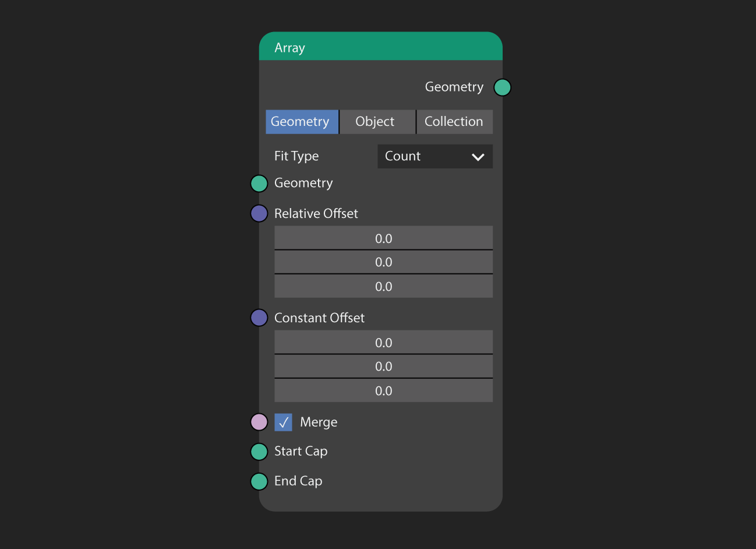Viewport: 756px width, 549px height.
Task: Open the Fit Type Count dropdown
Action: click(x=435, y=156)
